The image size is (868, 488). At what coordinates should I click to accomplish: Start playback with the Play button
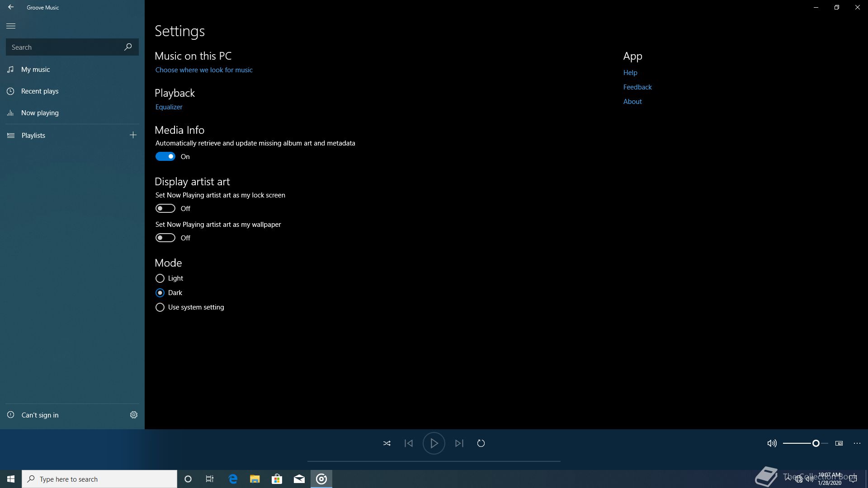click(x=434, y=443)
